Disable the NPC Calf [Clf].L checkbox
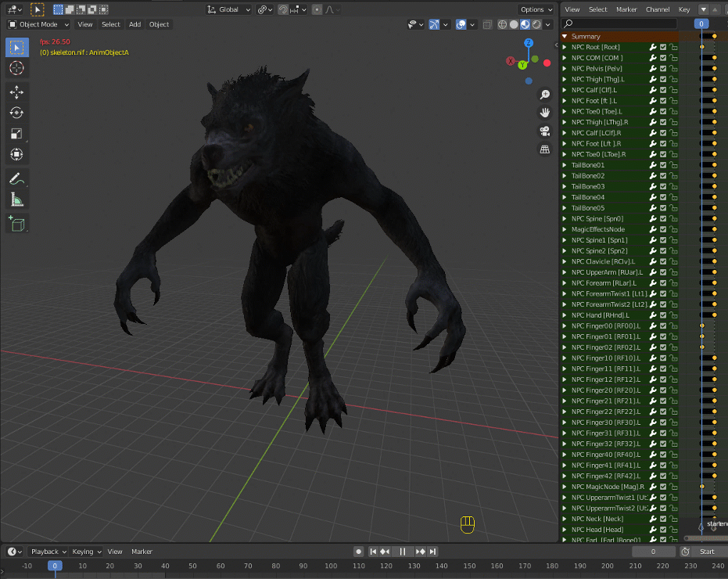Screen dimensions: 728x579 tap(663, 90)
